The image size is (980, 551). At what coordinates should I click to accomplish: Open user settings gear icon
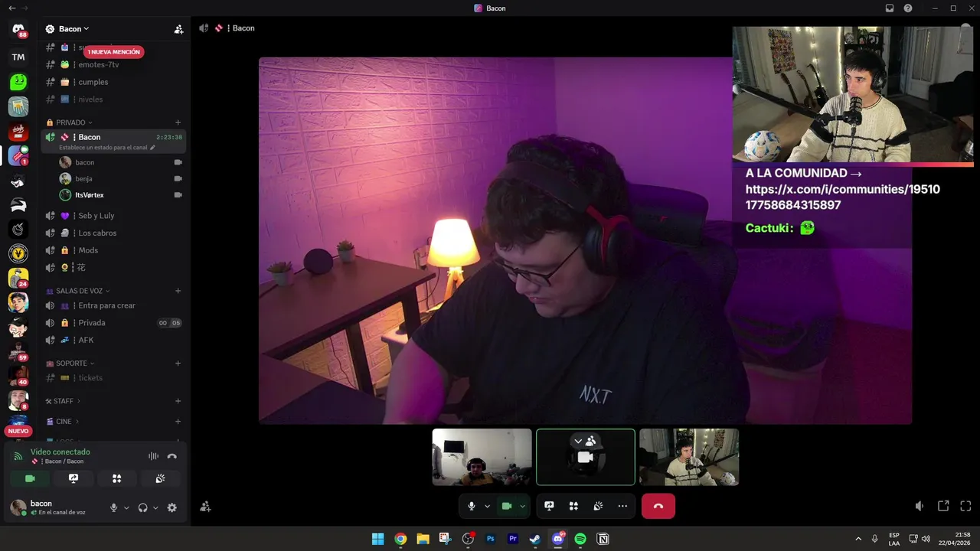171,507
